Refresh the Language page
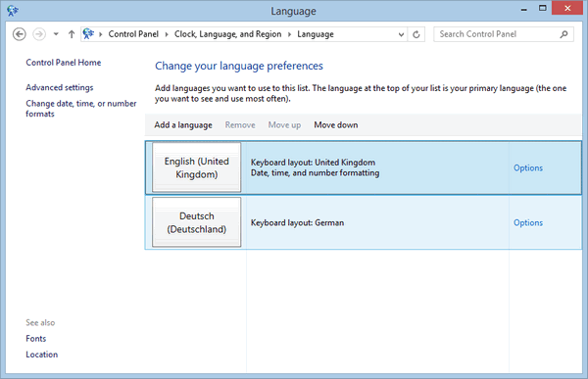The height and width of the screenshot is (379, 588). (416, 34)
